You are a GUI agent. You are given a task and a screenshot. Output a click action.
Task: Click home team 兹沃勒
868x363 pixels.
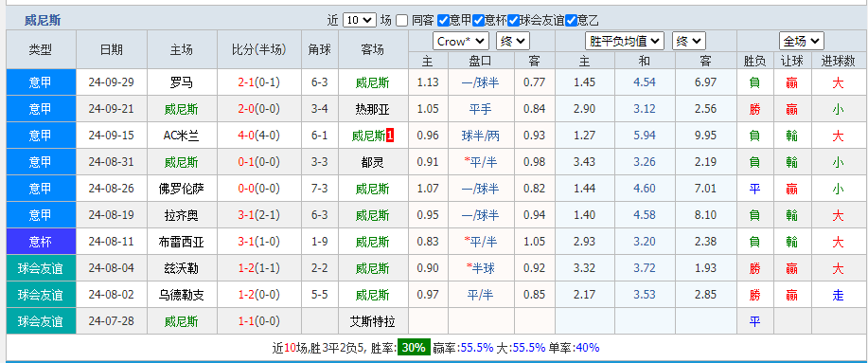pyautogui.click(x=182, y=269)
